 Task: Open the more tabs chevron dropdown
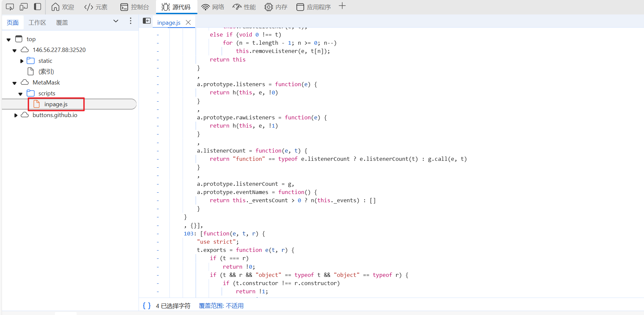point(116,21)
